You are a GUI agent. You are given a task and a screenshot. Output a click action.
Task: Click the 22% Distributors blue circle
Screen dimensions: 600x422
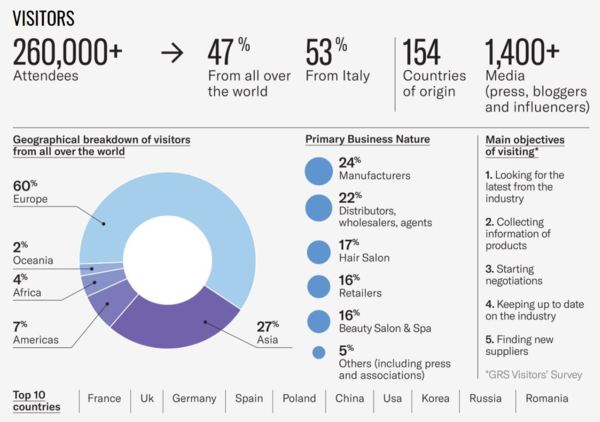coord(319,208)
